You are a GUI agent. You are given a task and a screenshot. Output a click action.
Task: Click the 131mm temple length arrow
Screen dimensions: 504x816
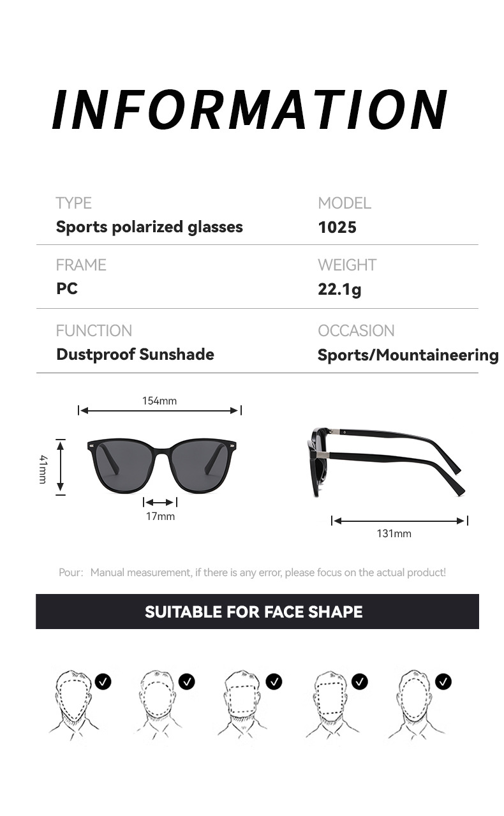pyautogui.click(x=399, y=521)
